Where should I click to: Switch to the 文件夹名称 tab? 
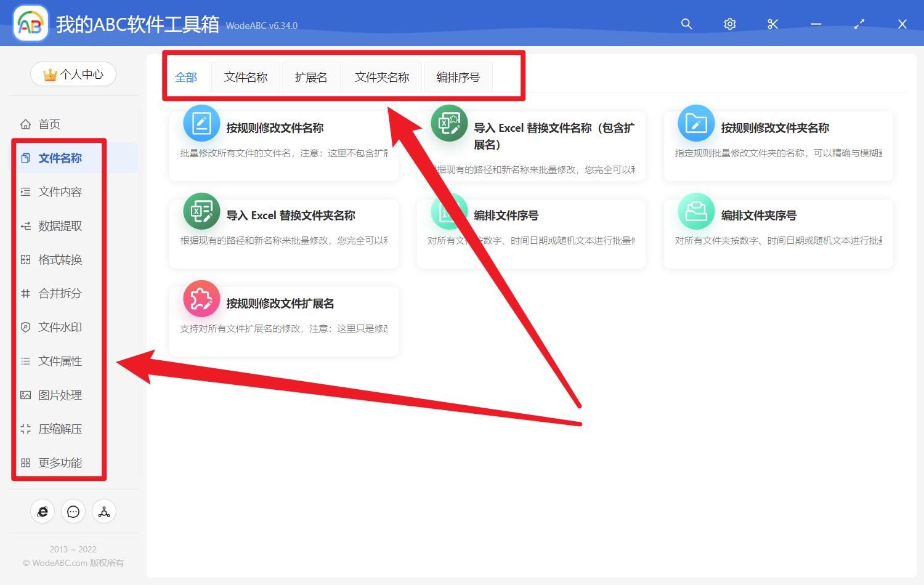click(x=382, y=78)
